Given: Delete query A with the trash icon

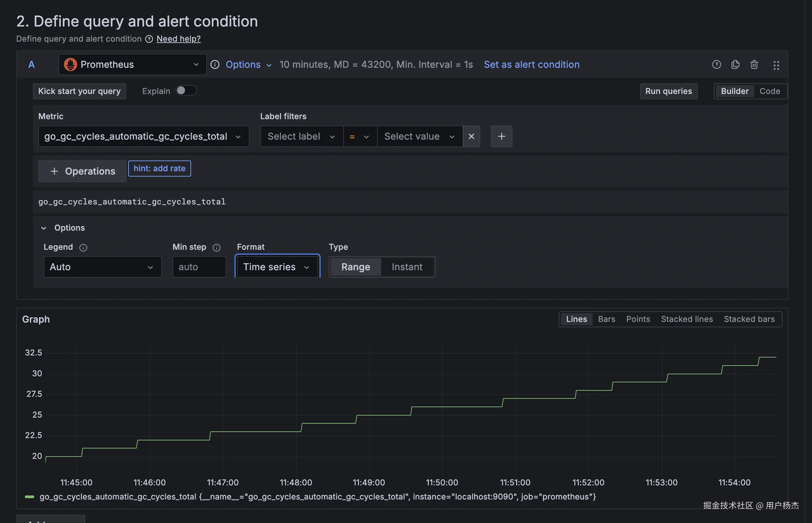Looking at the screenshot, I should point(754,64).
